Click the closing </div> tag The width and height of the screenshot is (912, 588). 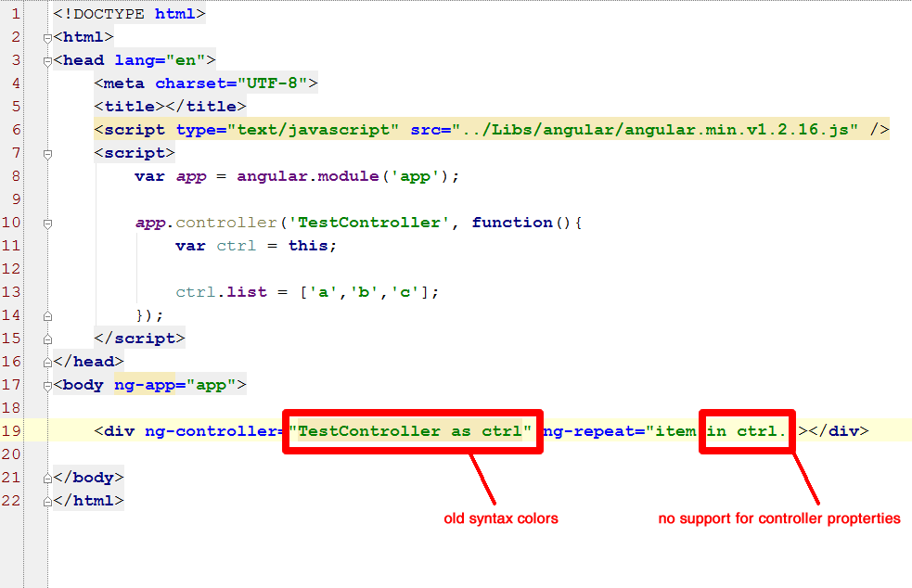click(838, 431)
